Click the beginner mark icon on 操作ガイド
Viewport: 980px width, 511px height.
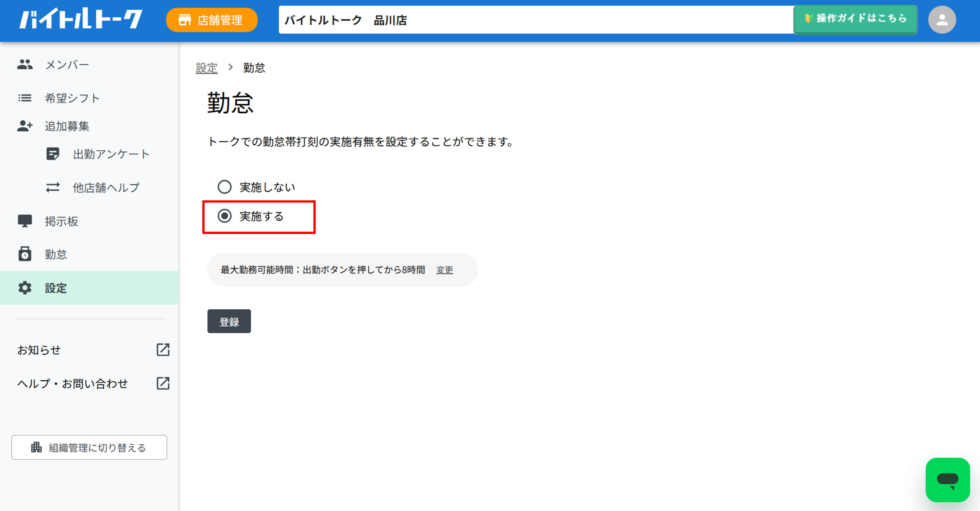point(809,18)
